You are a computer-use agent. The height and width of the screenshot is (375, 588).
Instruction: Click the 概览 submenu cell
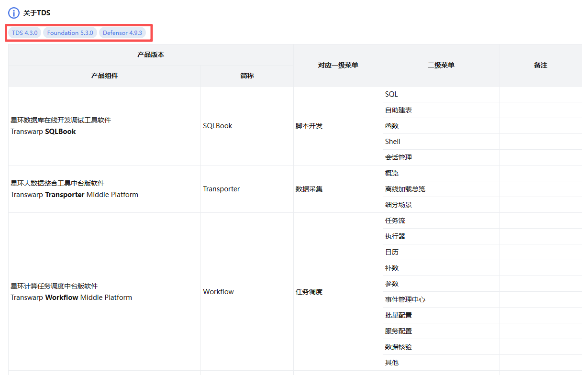click(x=441, y=173)
